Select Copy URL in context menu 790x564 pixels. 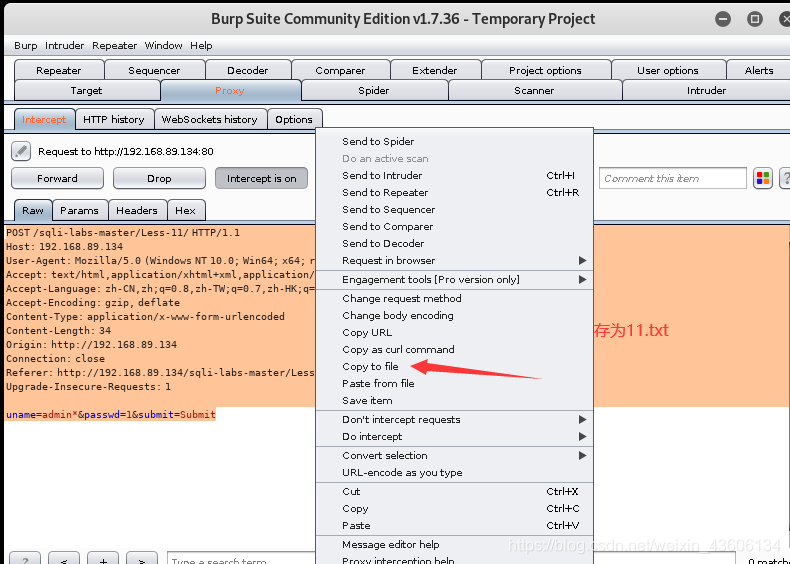coord(454,333)
